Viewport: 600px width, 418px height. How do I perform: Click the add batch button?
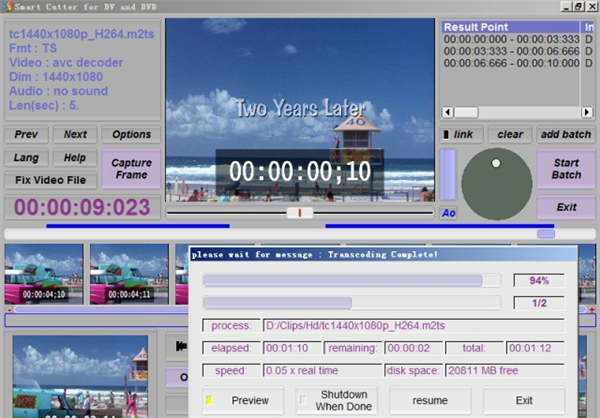(565, 134)
